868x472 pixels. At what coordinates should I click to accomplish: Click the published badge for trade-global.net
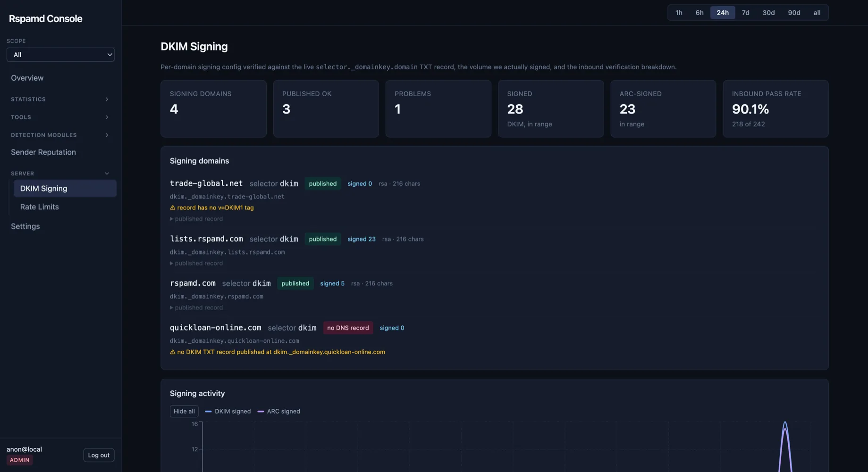click(323, 184)
